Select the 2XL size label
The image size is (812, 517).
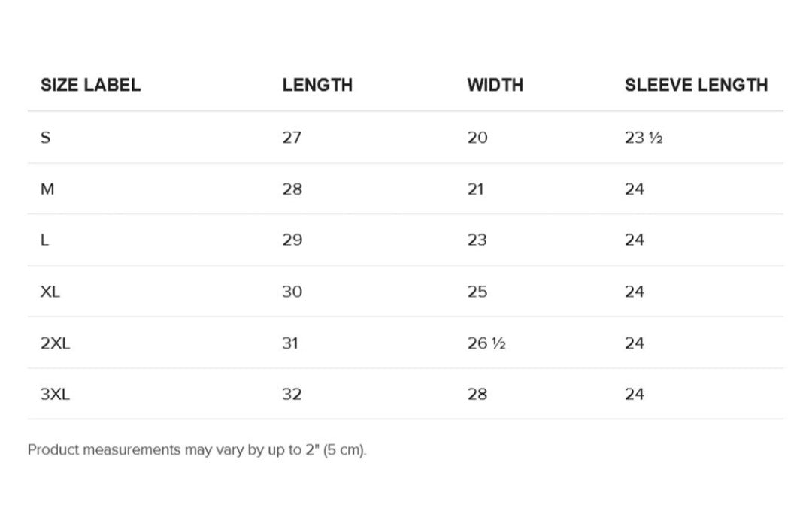click(x=56, y=343)
